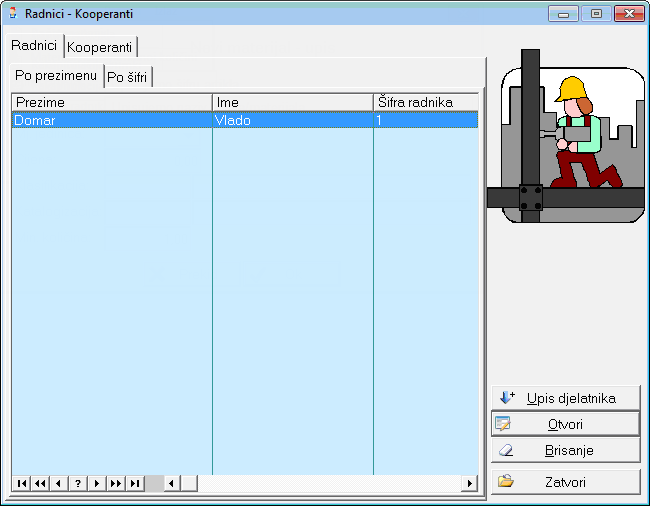Click the Šifra radnika column header

click(426, 102)
